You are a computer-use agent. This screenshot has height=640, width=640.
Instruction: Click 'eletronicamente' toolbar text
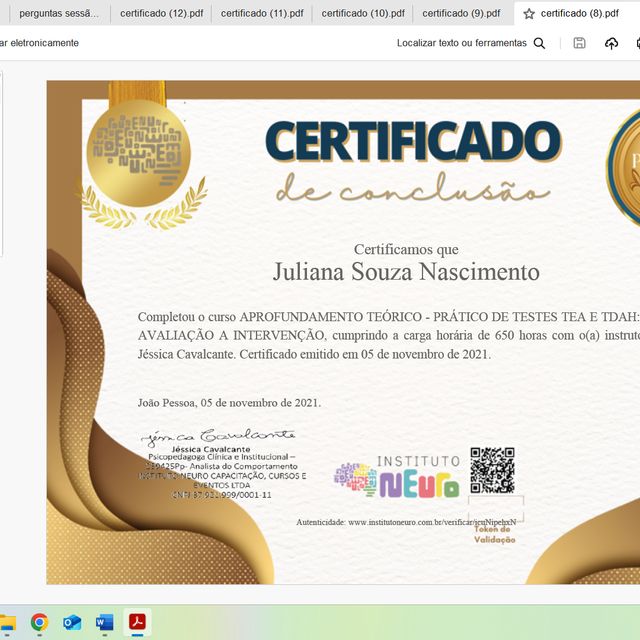(x=44, y=43)
